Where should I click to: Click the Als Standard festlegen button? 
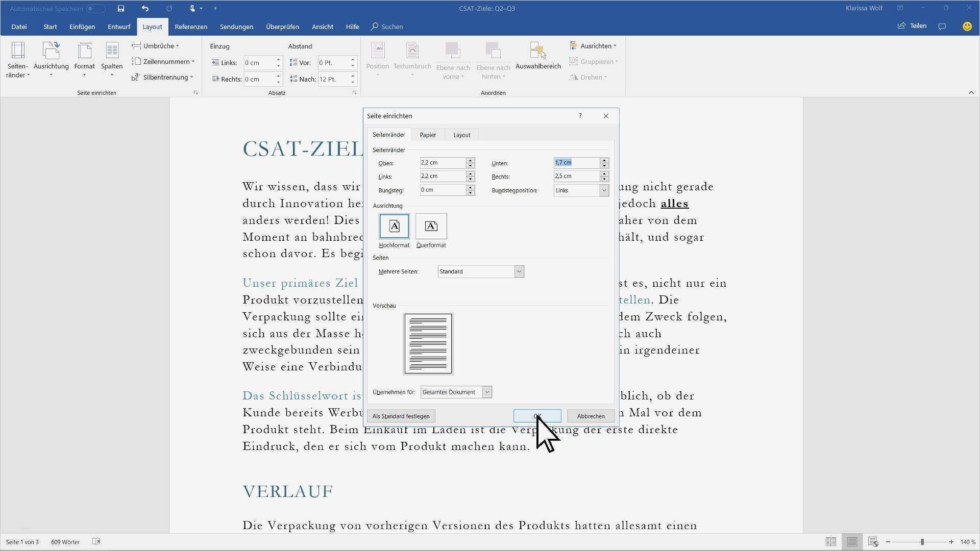point(401,416)
